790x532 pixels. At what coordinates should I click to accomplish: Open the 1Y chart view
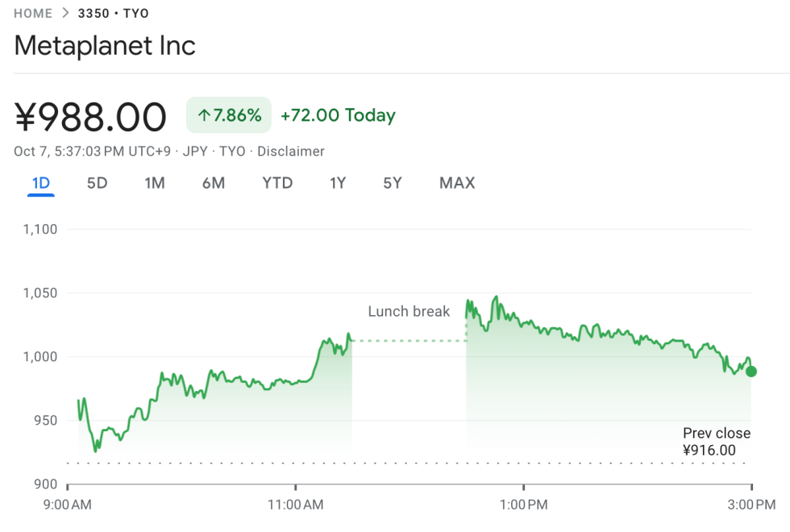pos(338,183)
